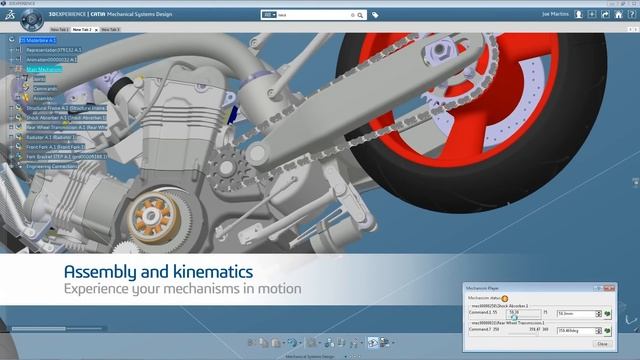Expand the Structural Frame A.1 node
640x360 pixels.
[11, 108]
